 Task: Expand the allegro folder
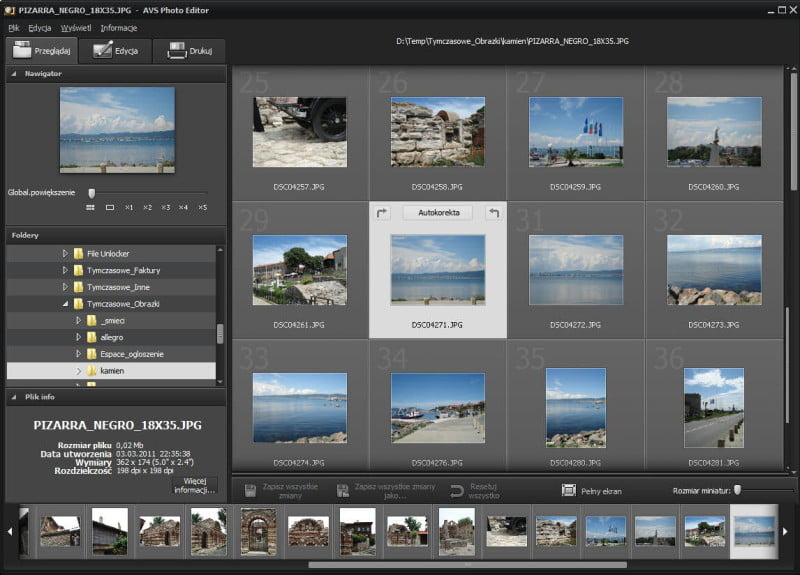[78, 337]
